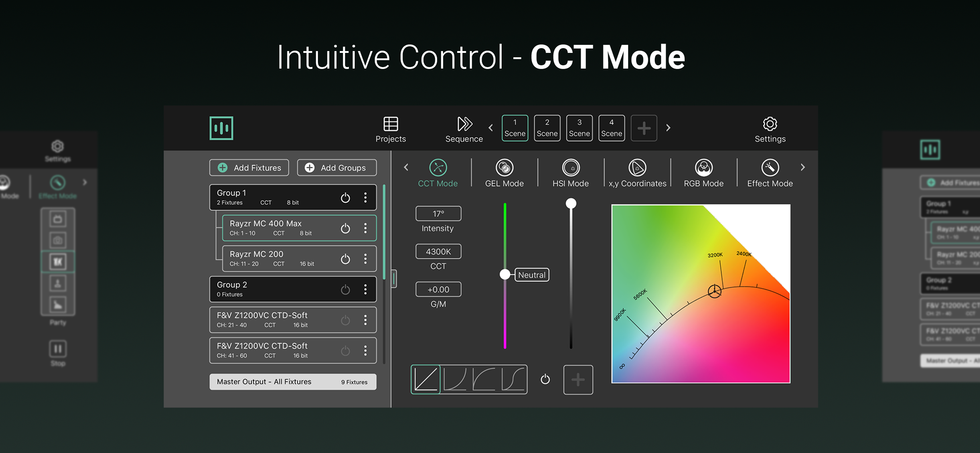Toggle power button beside dimming curves
The image size is (980, 453).
[545, 379]
